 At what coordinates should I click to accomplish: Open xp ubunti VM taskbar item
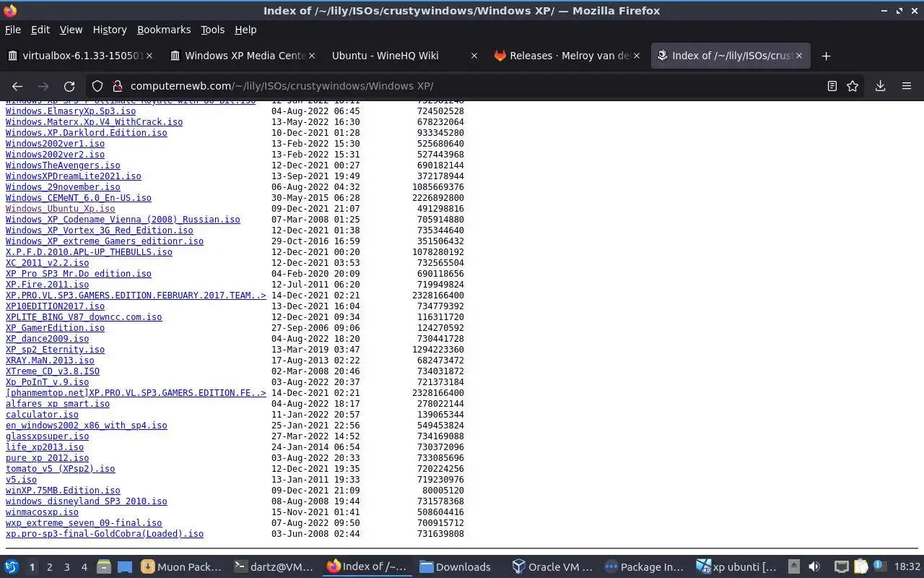[736, 567]
